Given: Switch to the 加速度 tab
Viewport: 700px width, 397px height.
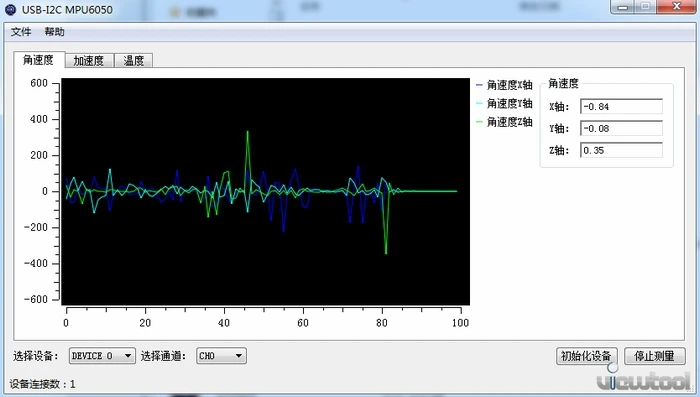Looking at the screenshot, I should point(89,61).
